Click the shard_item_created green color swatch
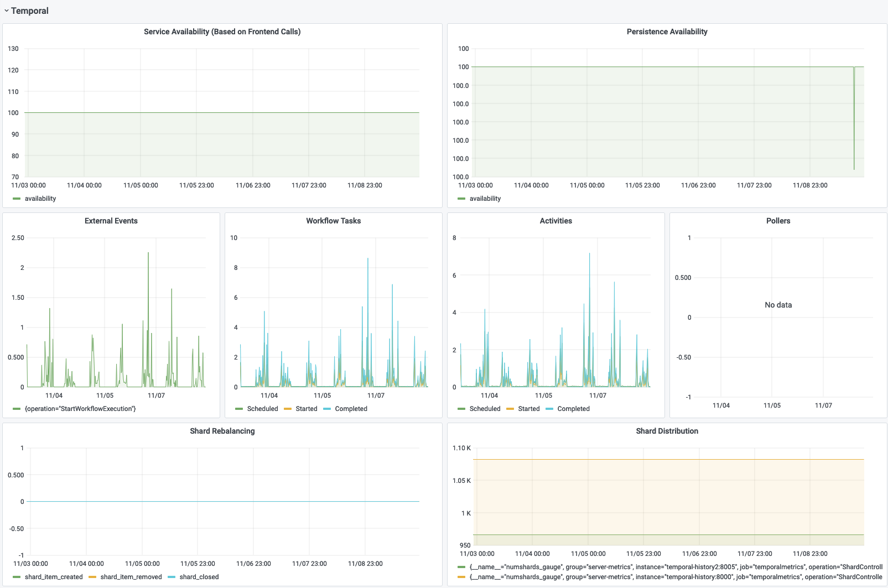This screenshot has width=888, height=588. [x=17, y=577]
